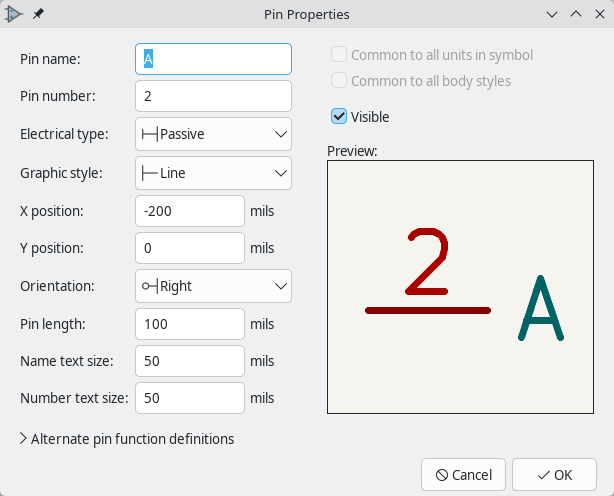Focus the Y position field
Screen dimensions: 614x496
(x=190, y=248)
